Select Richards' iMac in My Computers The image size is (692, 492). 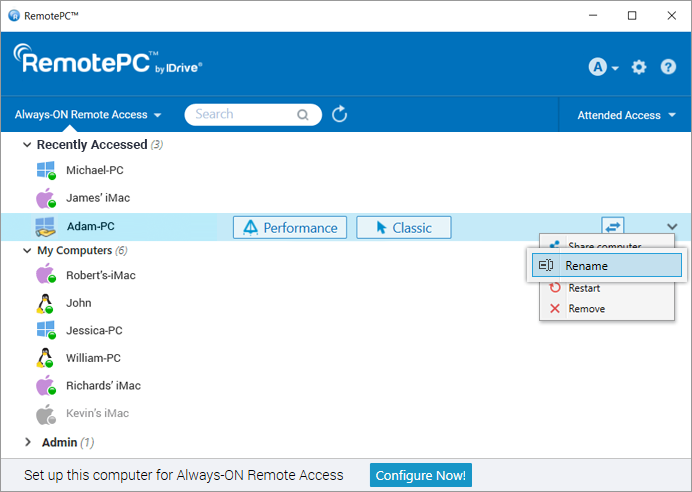tap(103, 386)
